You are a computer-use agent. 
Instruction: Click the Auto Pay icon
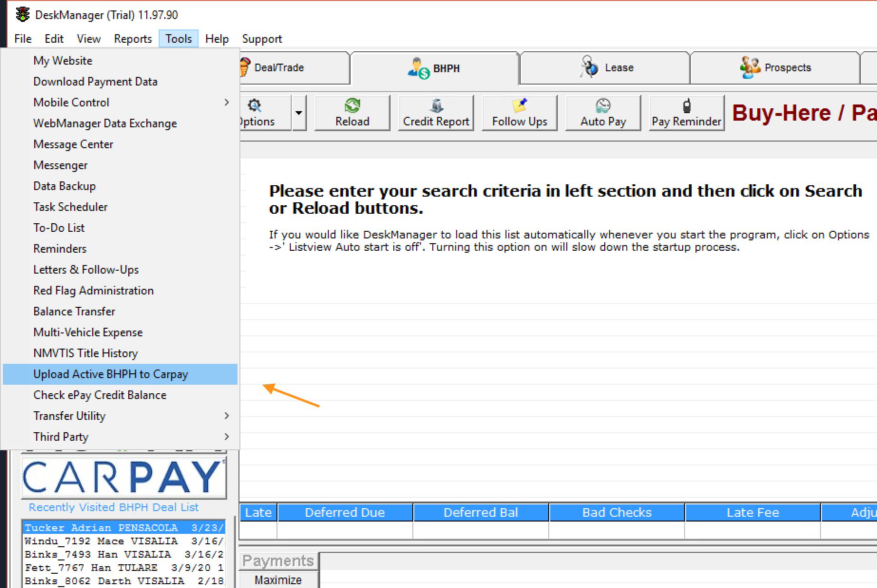click(x=603, y=106)
